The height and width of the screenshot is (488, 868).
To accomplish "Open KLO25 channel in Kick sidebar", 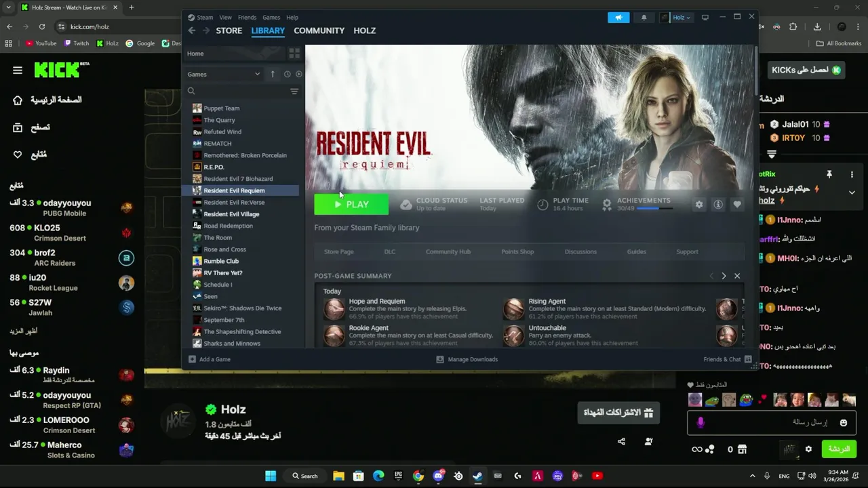I will [72, 232].
